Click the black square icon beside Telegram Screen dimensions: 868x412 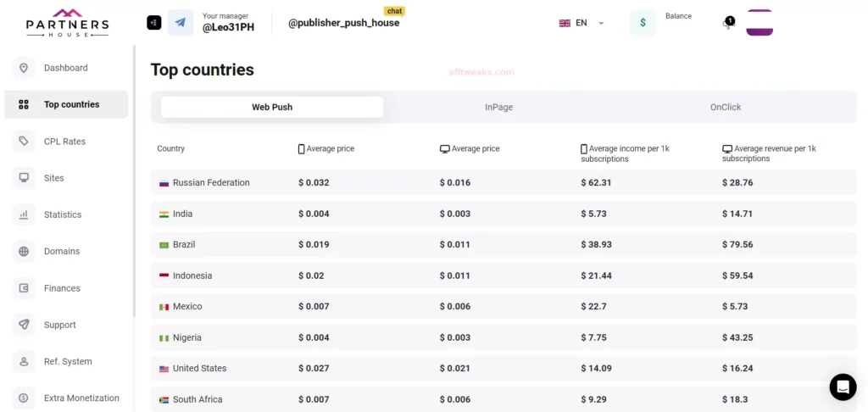coord(154,23)
